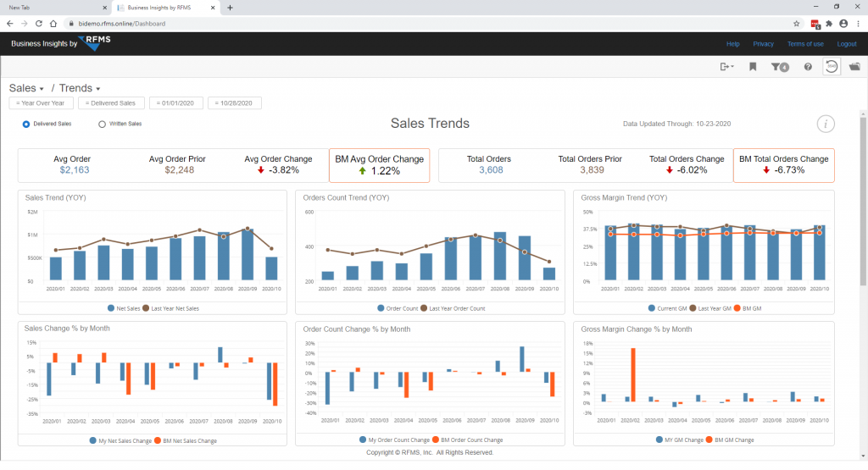Select the Written Sales radio button
Screen dimensions: 868x470
tap(103, 124)
